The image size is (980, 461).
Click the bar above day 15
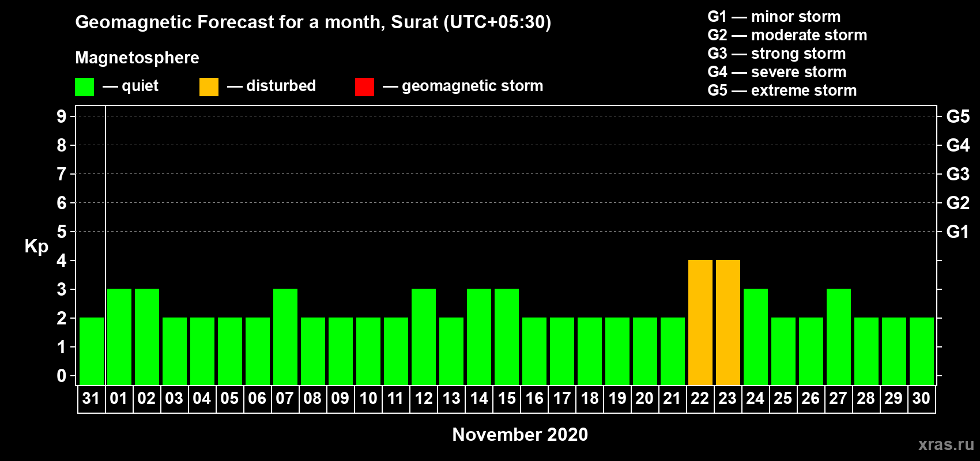point(507,337)
